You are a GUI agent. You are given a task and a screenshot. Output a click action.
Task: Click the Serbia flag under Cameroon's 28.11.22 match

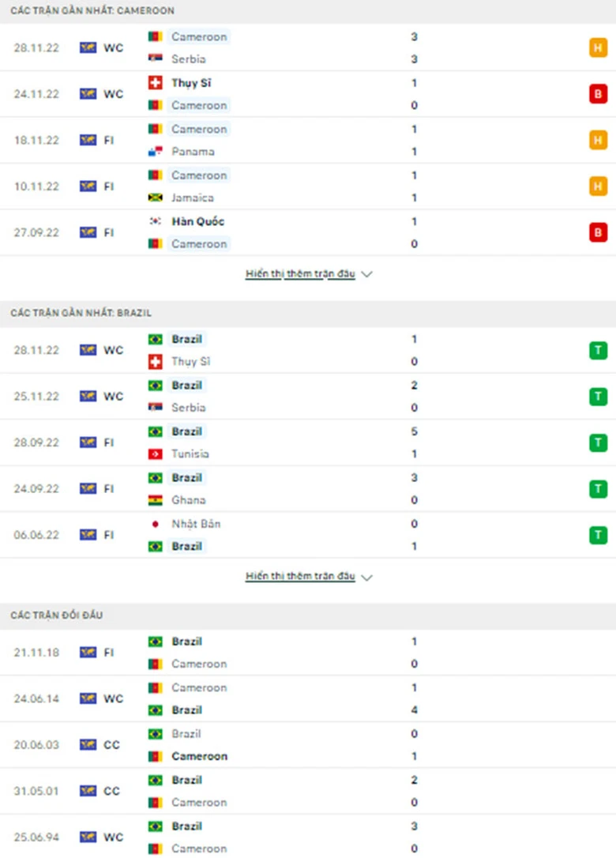[x=155, y=59]
